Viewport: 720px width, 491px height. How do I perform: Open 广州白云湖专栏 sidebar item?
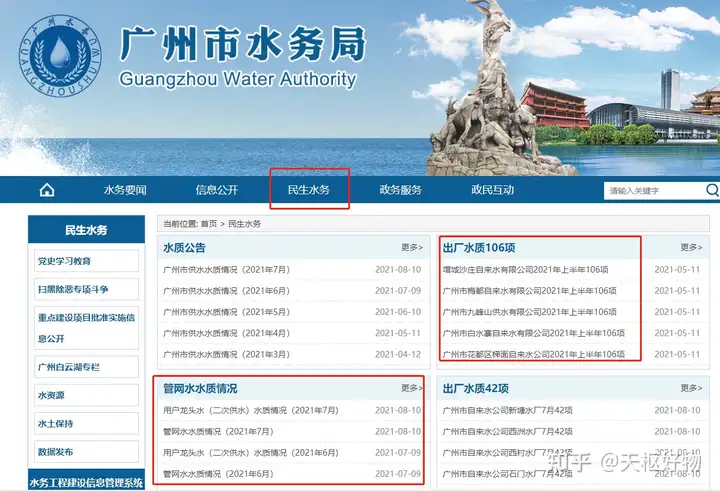pyautogui.click(x=86, y=367)
